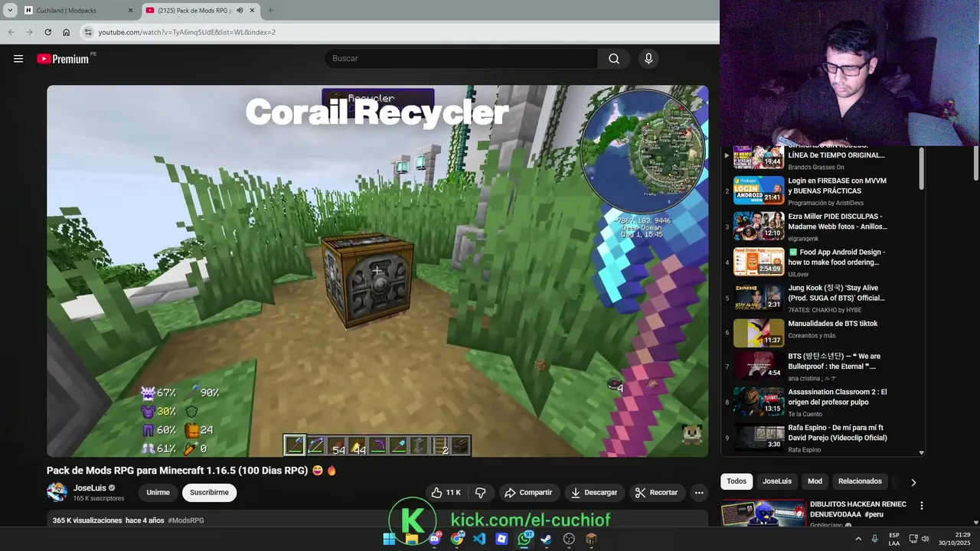
Task: Select the Todos filter chip
Action: (737, 481)
